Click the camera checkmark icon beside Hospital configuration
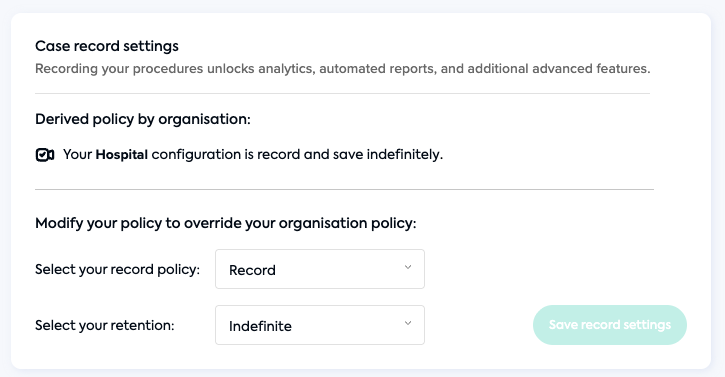 coord(45,155)
